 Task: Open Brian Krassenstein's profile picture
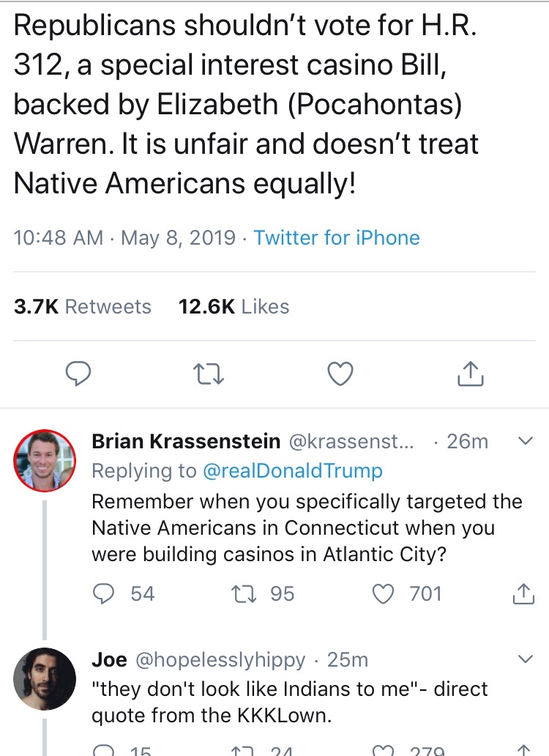[45, 459]
